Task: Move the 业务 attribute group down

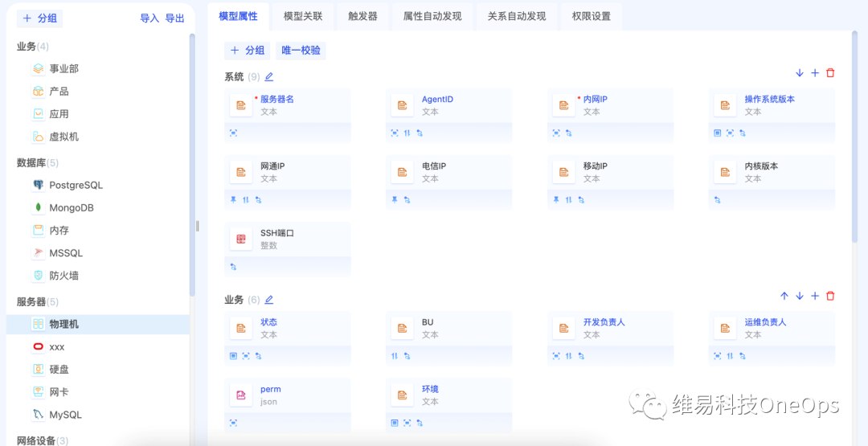Action: coord(800,296)
